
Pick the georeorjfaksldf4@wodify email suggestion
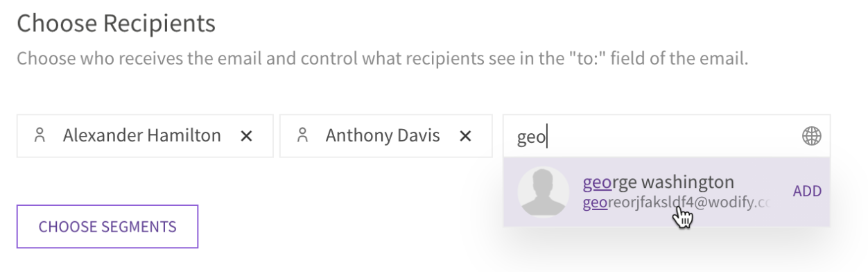click(x=676, y=203)
